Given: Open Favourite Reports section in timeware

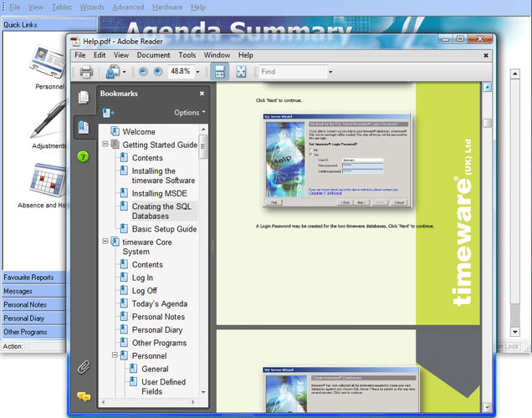Looking at the screenshot, I should (x=34, y=278).
